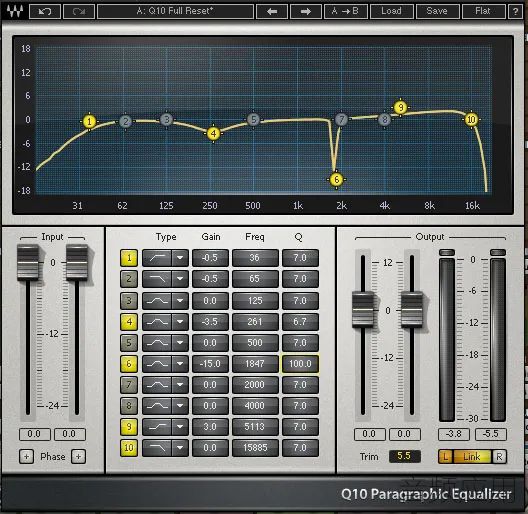
Task: Select band 10 node on the graph
Action: click(471, 120)
